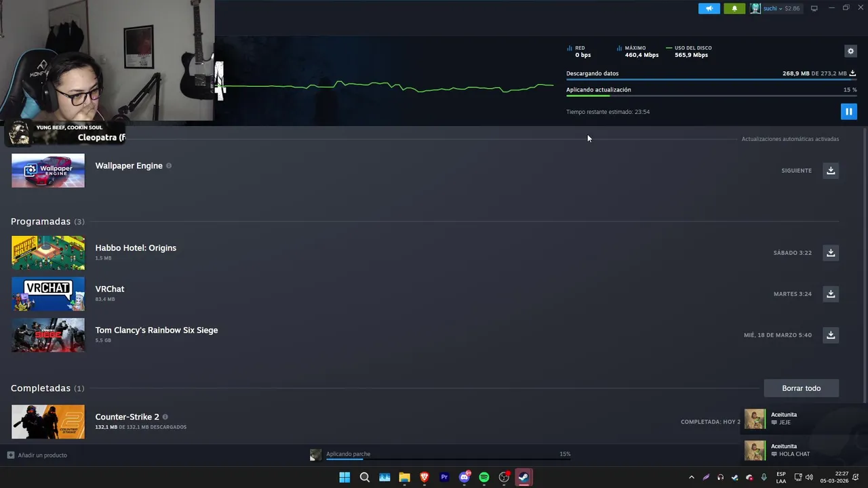
Task: Open Rainbow Six Siege thumbnail
Action: click(x=48, y=335)
